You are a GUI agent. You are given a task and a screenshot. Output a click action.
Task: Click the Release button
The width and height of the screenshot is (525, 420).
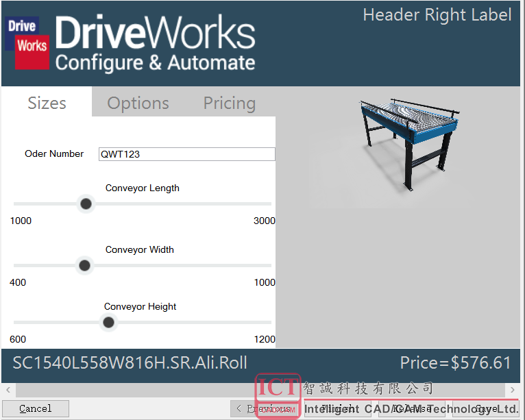coord(412,408)
